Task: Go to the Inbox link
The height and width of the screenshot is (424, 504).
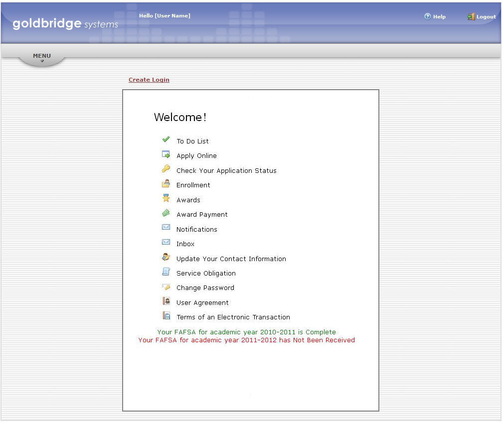Action: [185, 244]
